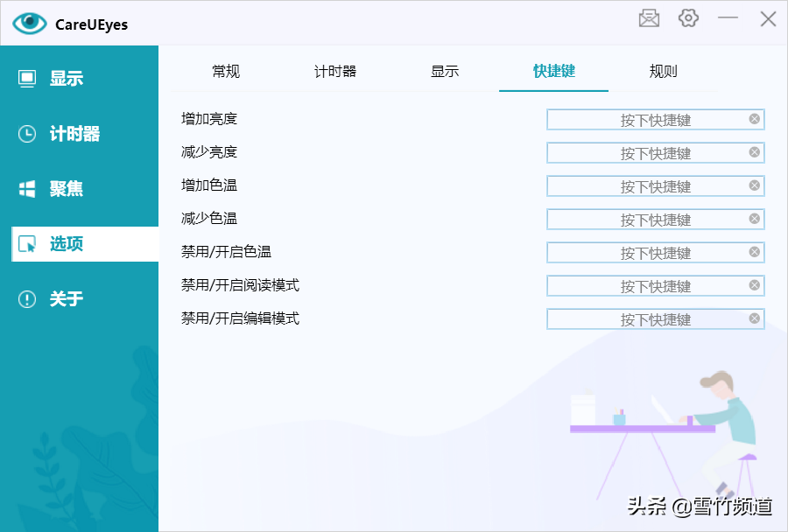Open the settings gear icon
Screen dimensions: 788x532
(x=688, y=18)
